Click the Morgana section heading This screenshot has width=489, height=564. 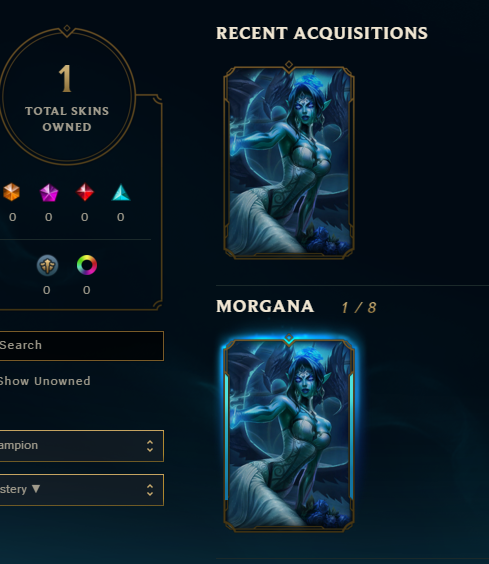(265, 306)
